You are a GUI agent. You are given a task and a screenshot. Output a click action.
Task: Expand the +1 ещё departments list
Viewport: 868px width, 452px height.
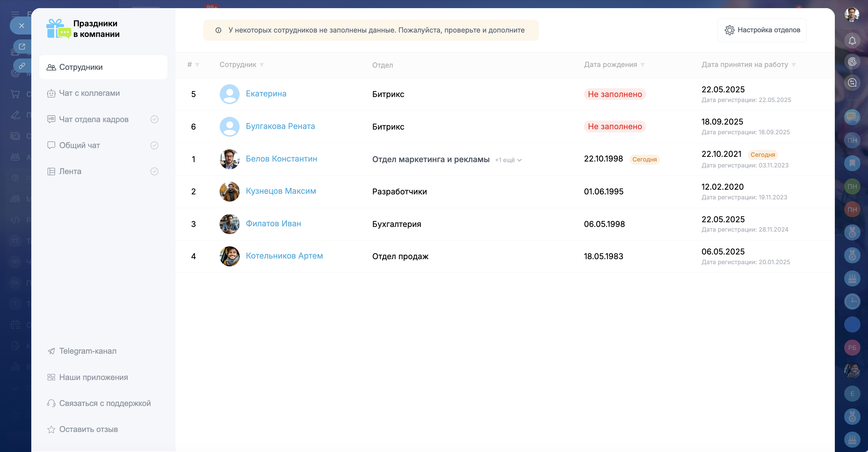click(x=508, y=160)
